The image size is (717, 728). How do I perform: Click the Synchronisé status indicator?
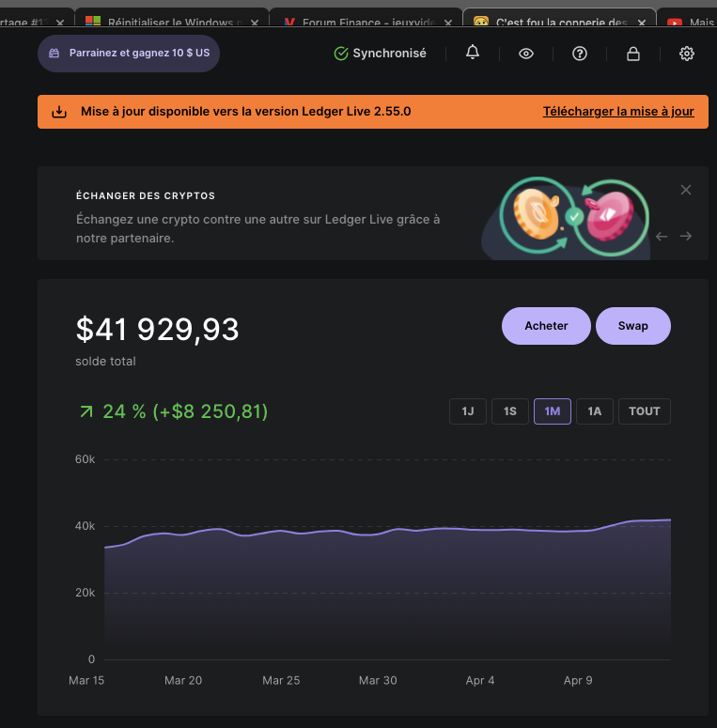pyautogui.click(x=381, y=54)
